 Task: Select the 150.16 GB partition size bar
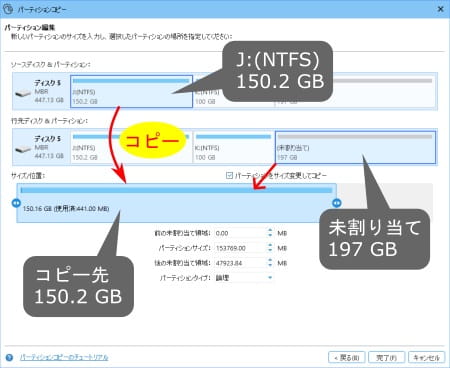(176, 203)
